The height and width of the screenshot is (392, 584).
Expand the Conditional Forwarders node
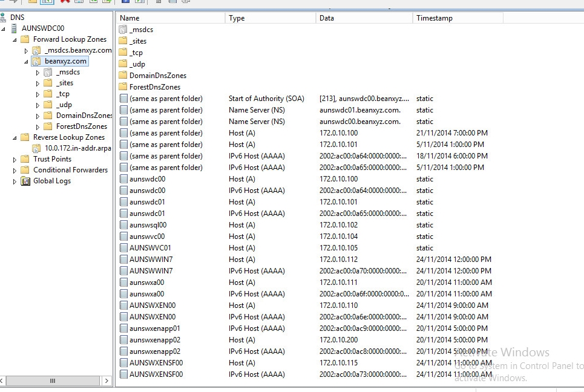(15, 171)
